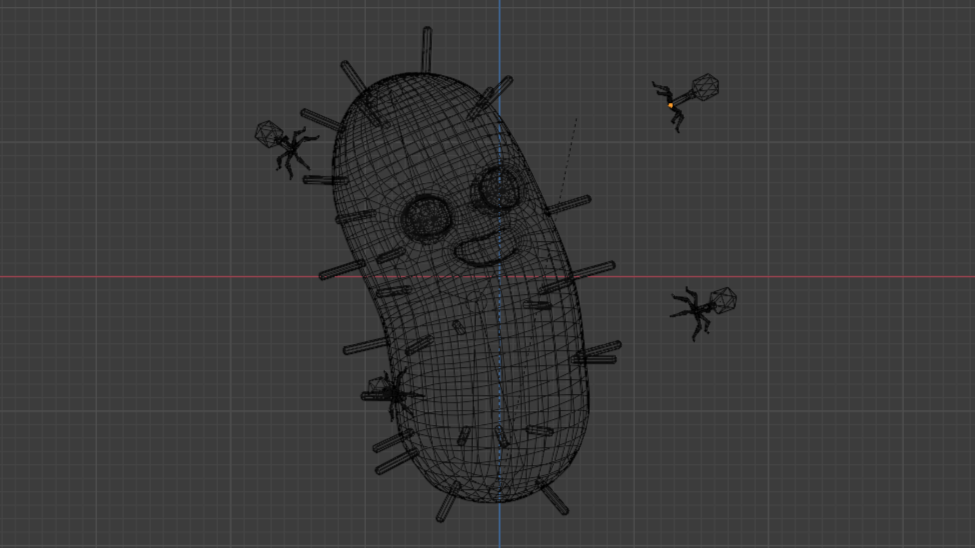Select the top-right bacteriophage's orange origin point

[x=670, y=105]
